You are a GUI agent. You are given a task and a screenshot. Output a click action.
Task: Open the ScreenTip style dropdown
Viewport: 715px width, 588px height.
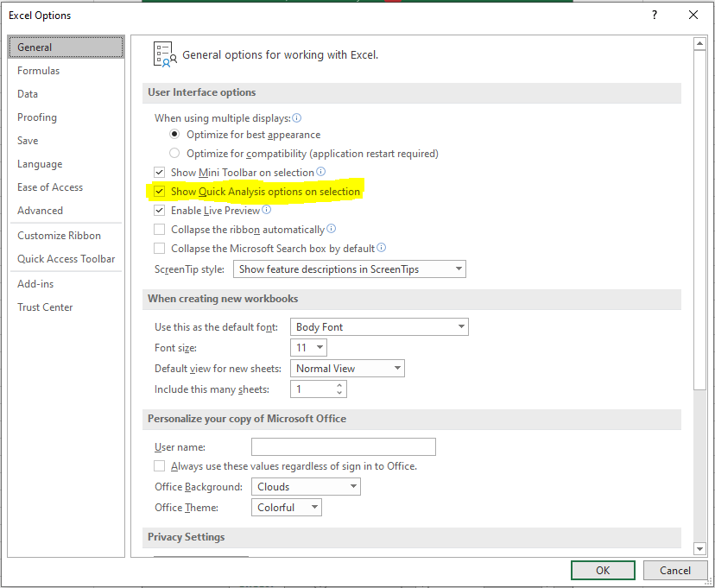[349, 269]
